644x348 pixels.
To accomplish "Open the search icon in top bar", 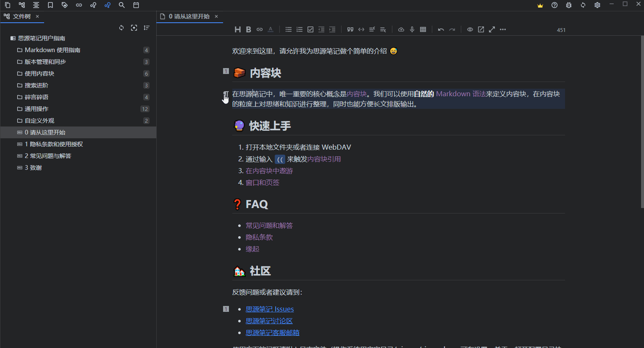I will point(122,5).
